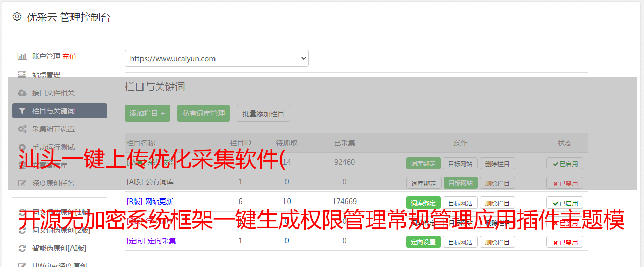The height and width of the screenshot is (267, 644).
Task: Click the green 添加栏目 + button
Action: pos(148,113)
